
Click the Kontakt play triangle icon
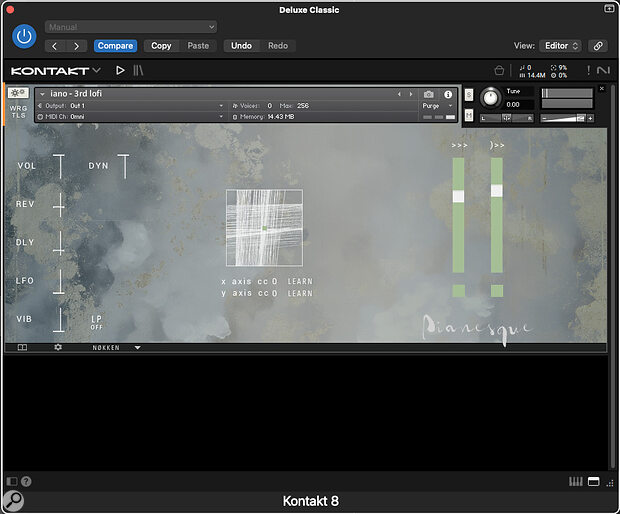point(120,71)
